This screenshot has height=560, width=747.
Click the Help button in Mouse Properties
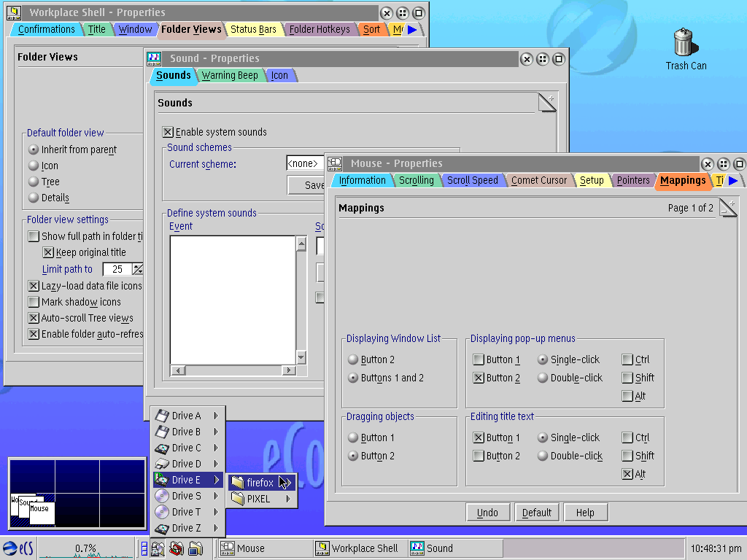coord(586,513)
